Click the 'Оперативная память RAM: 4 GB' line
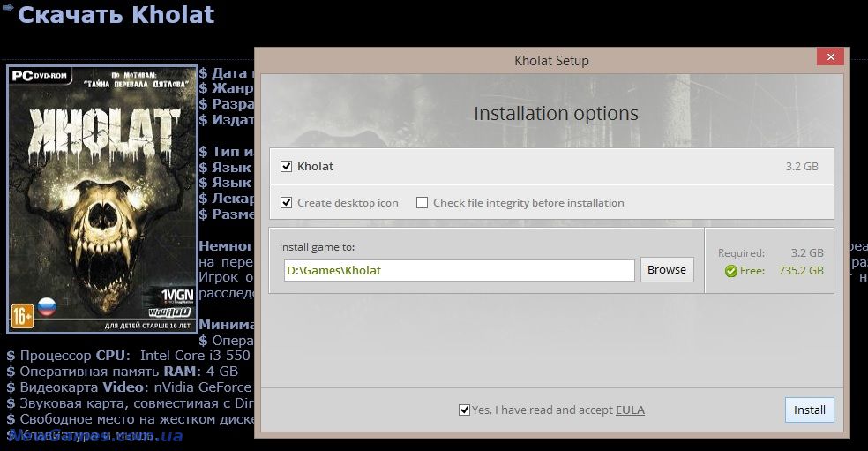The width and height of the screenshot is (868, 451). tap(123, 372)
